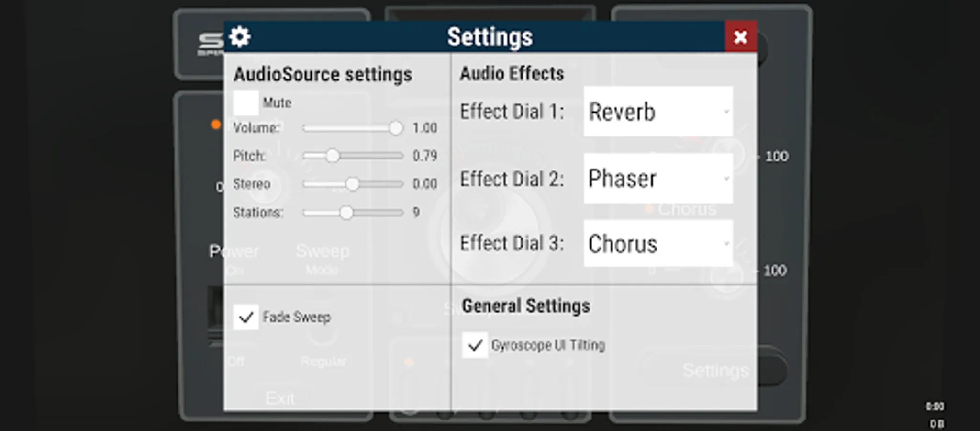Viewport: 980px width, 431px height.
Task: Enable the Mute checkbox
Action: [x=246, y=102]
